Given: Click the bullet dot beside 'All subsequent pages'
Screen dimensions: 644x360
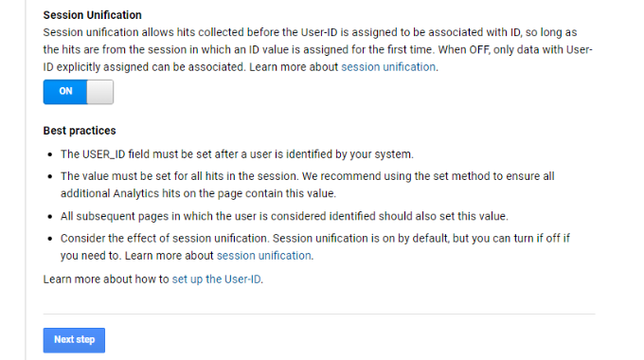Looking at the screenshot, I should click(x=50, y=217).
